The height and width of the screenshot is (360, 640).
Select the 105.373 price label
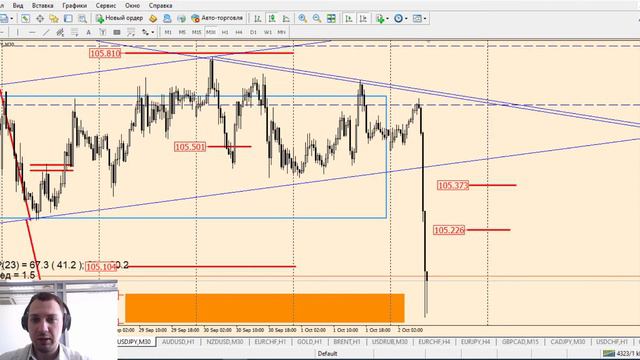[453, 185]
